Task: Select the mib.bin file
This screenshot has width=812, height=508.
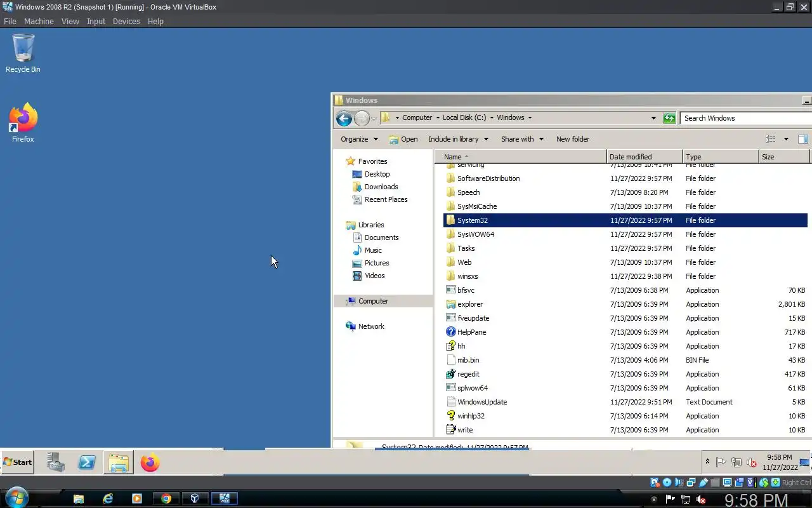Action: pos(625,360)
